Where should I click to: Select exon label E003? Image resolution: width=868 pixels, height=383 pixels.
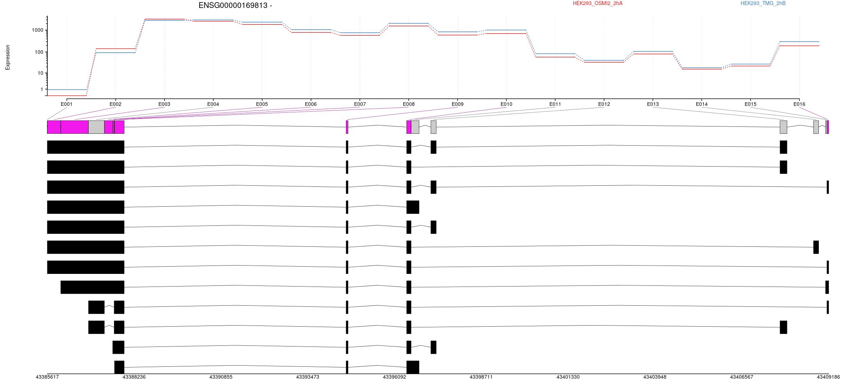pyautogui.click(x=164, y=104)
